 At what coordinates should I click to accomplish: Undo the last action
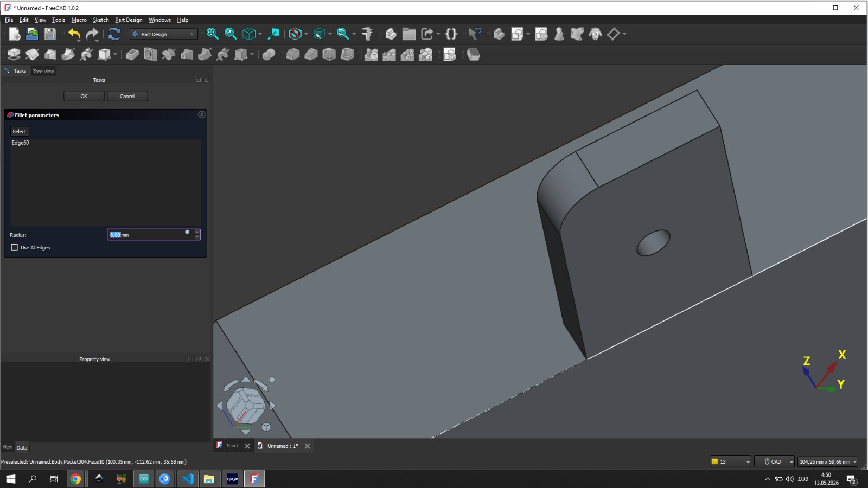[x=74, y=34]
